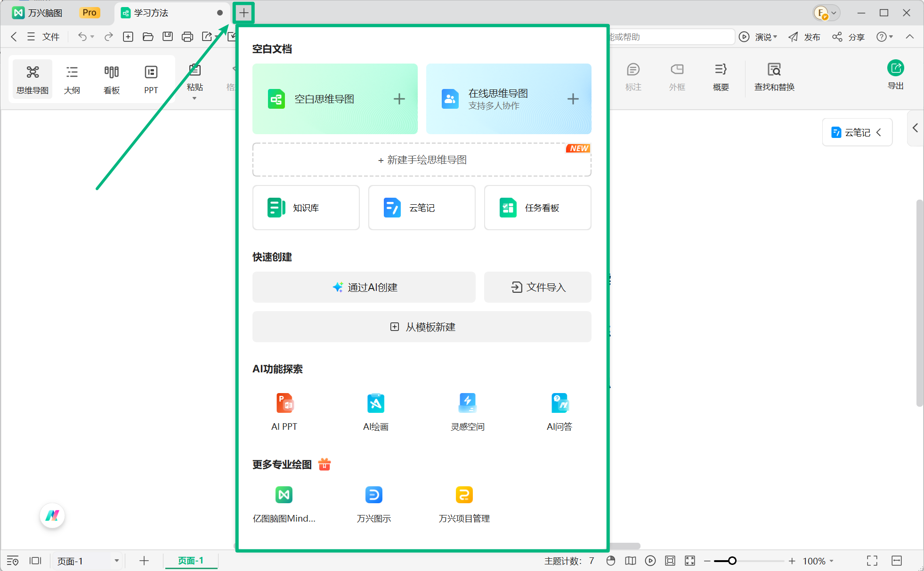Open the AI绘画 drawing feature
924x571 pixels.
point(375,412)
